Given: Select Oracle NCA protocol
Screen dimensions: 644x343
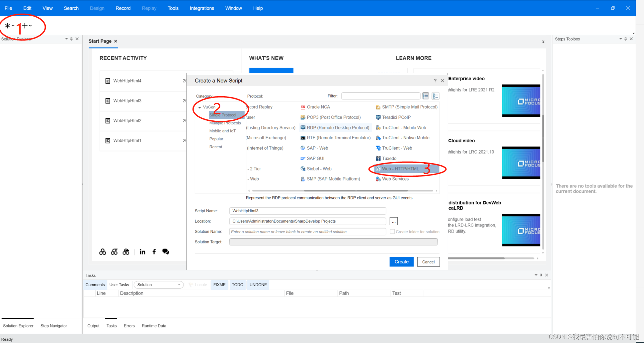Looking at the screenshot, I should pyautogui.click(x=315, y=107).
